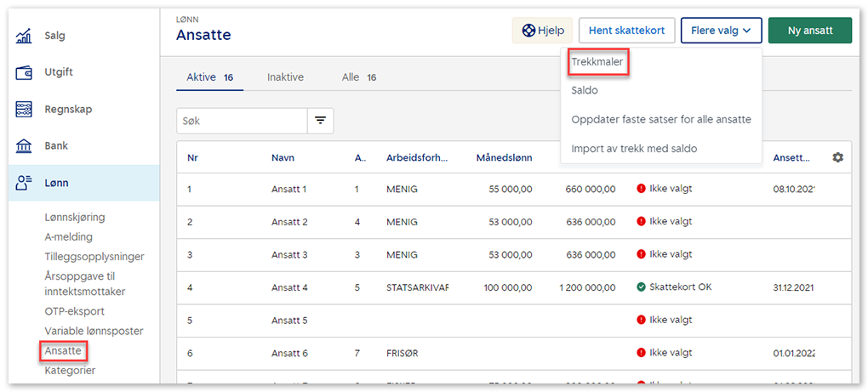This screenshot has width=868, height=392.
Task: Sort by the Månedslønn column header
Action: point(504,157)
